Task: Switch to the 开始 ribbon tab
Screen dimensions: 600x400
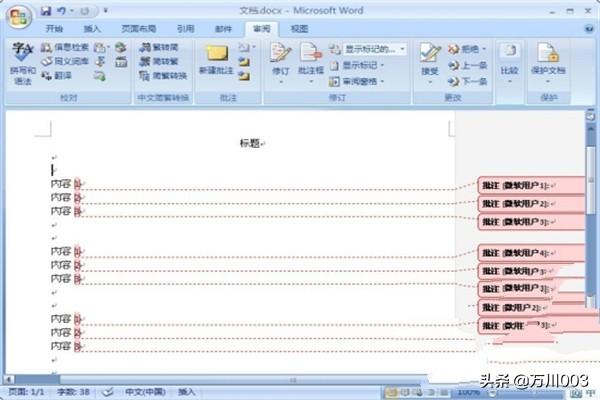Action: pyautogui.click(x=54, y=29)
